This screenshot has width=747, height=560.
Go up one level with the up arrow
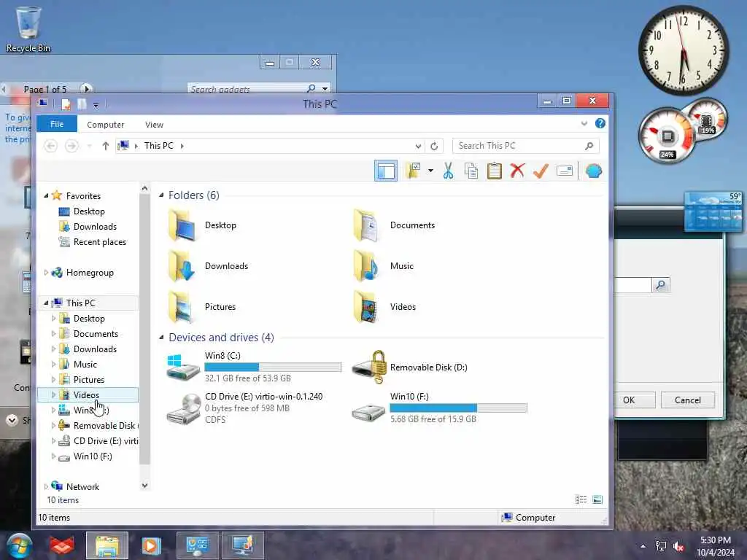tap(105, 146)
